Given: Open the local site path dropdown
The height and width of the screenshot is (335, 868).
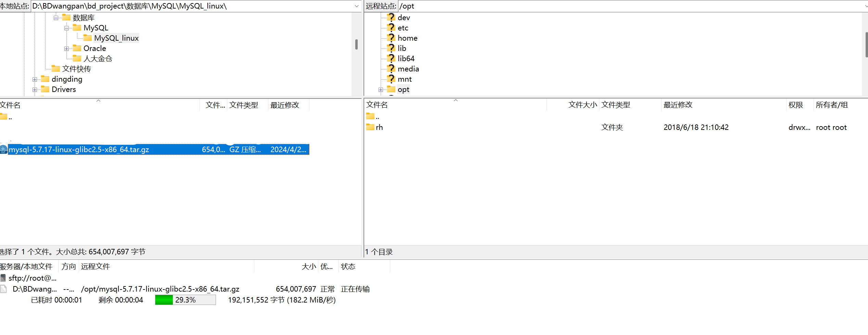Looking at the screenshot, I should (x=356, y=6).
